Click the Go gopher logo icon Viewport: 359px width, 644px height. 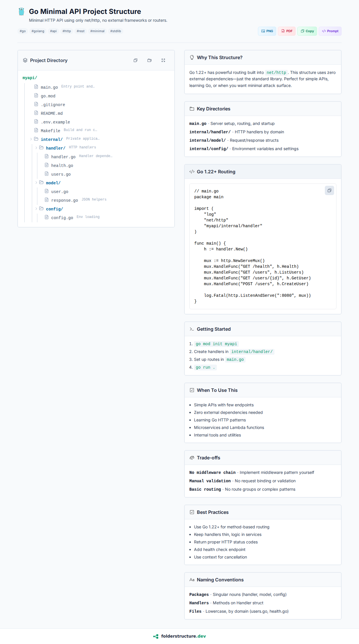click(21, 12)
